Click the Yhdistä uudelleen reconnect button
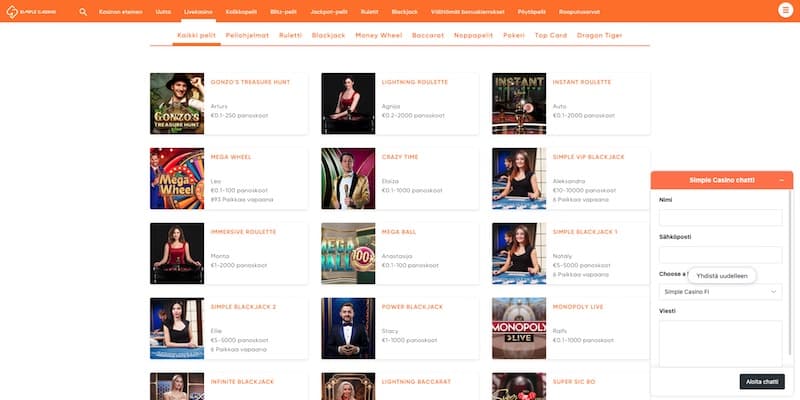Viewport: 800px width, 400px height. point(721,276)
